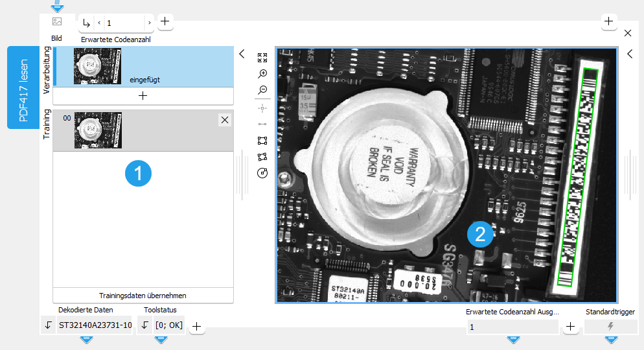
Task: Click the Bild image input icon
Action: pos(57,21)
